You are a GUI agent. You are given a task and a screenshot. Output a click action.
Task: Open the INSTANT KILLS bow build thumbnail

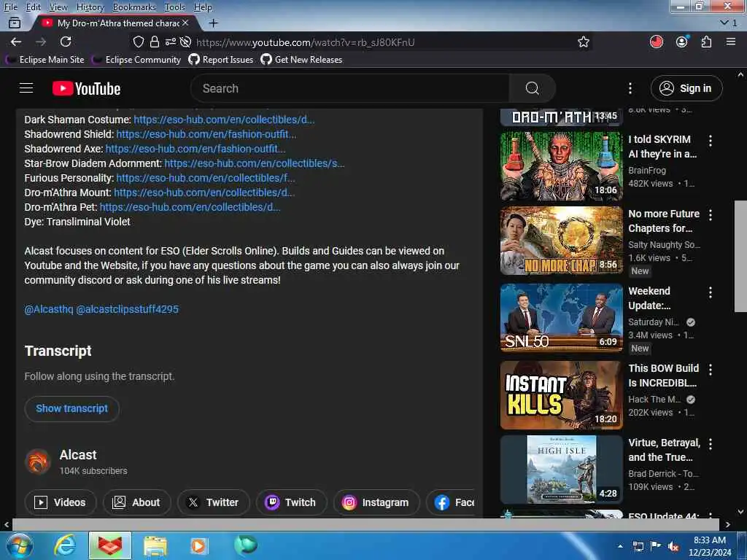(562, 394)
